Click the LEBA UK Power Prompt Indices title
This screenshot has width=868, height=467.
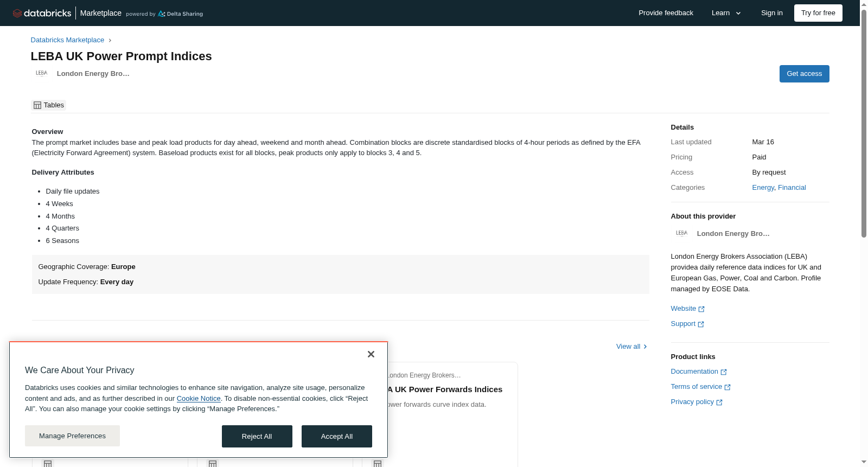point(122,56)
